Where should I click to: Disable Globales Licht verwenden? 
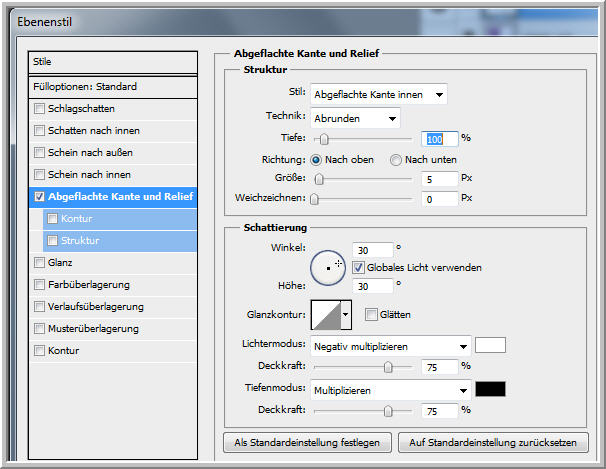[358, 267]
